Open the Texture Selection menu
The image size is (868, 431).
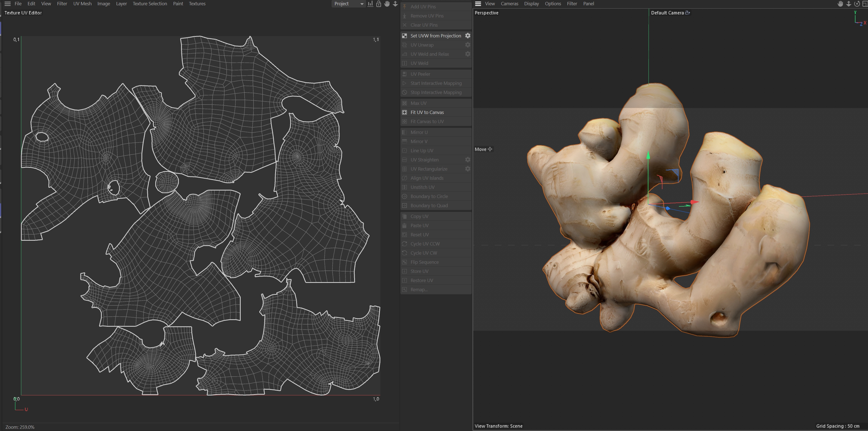(149, 4)
